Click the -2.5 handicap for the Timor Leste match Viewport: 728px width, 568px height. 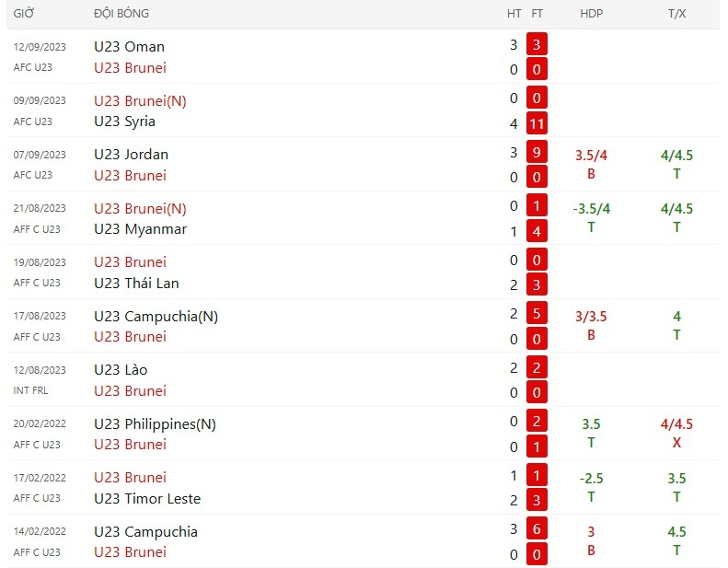591,479
